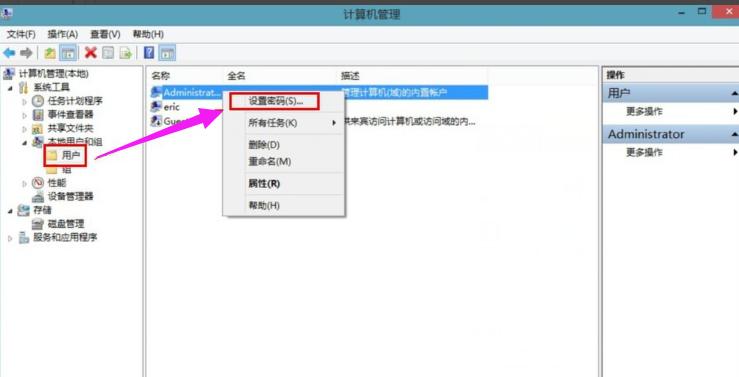The height and width of the screenshot is (377, 739).
Task: Click the eric user account icon
Action: [156, 107]
